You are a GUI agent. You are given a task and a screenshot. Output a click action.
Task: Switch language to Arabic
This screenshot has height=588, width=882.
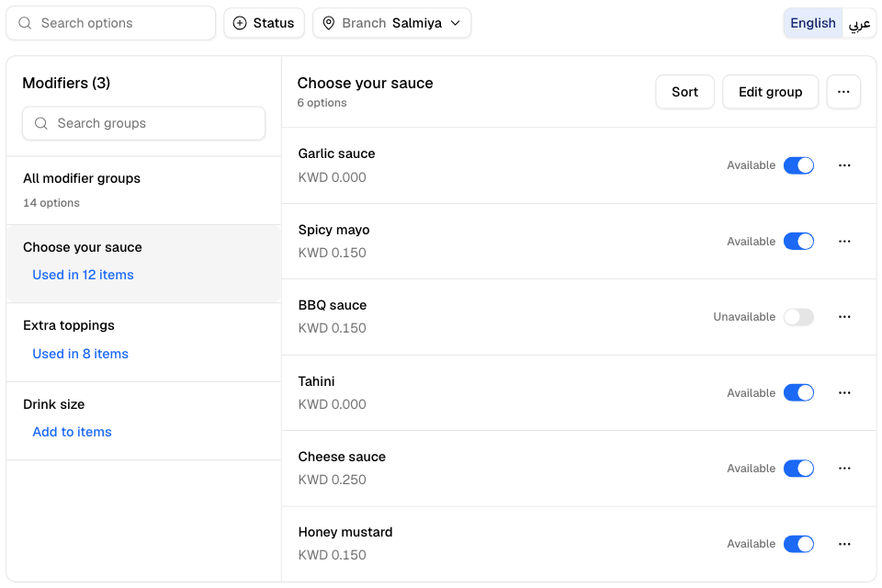pos(859,23)
